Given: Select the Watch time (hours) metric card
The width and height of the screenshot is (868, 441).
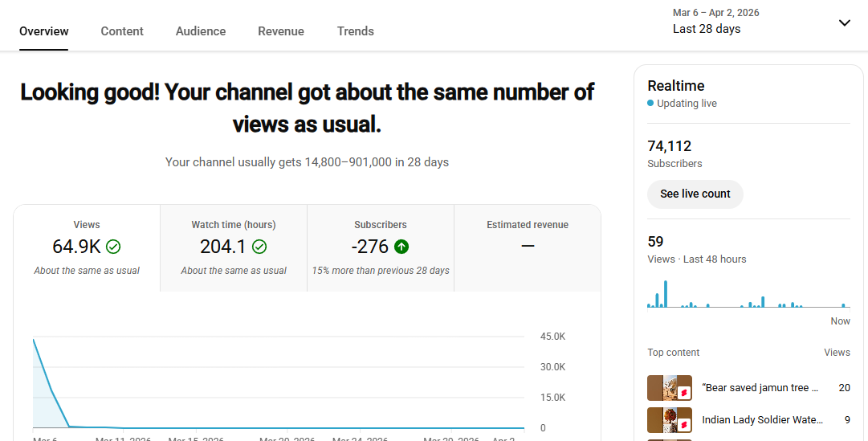Looking at the screenshot, I should 234,247.
